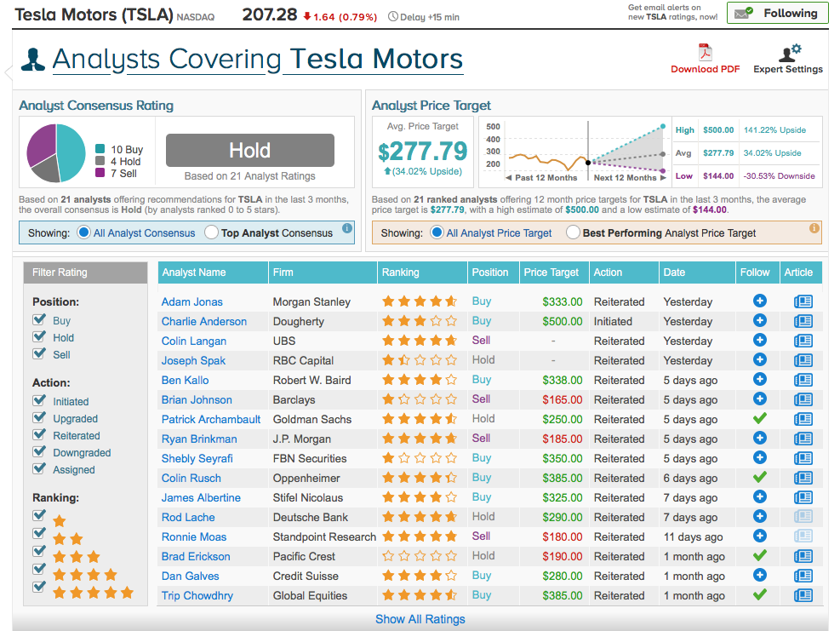The width and height of the screenshot is (840, 631).
Task: Uncheck the Reiterated action checkbox
Action: [39, 435]
